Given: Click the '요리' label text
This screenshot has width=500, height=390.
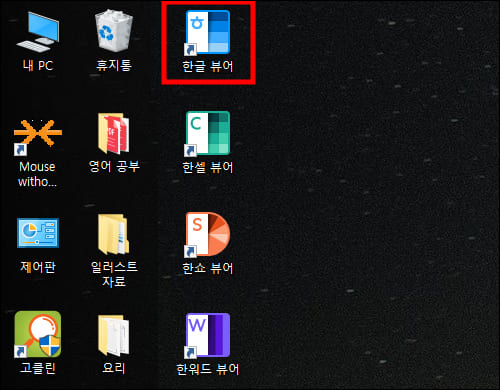Looking at the screenshot, I should 114,368.
